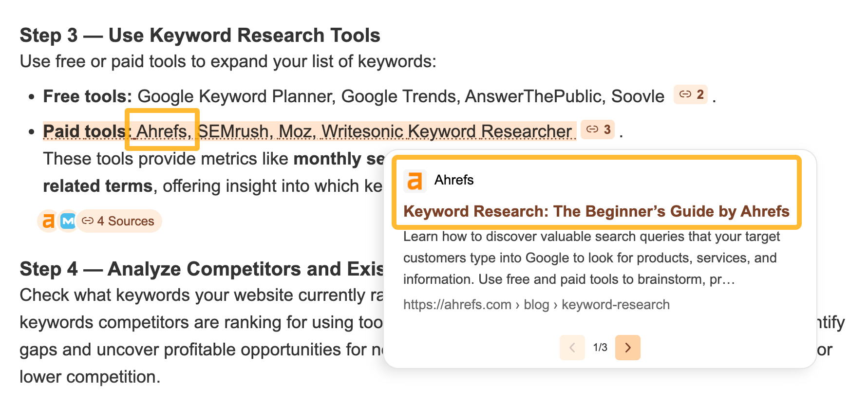This screenshot has height=407, width=868.
Task: Click the Ahrefs name in the citation card header
Action: click(x=453, y=180)
